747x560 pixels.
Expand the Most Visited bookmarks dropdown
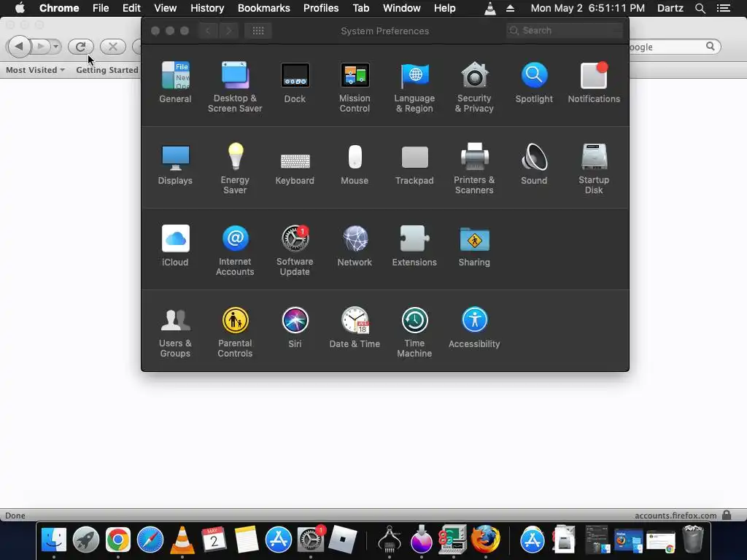(35, 70)
